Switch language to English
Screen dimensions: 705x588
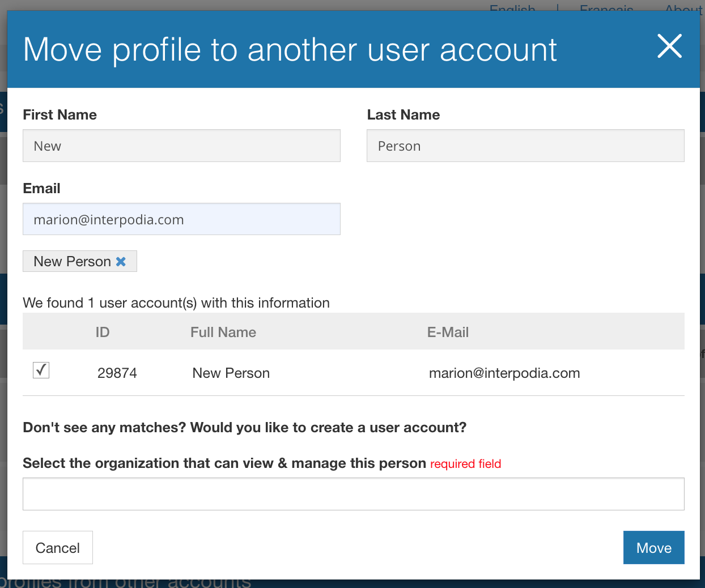[x=512, y=8]
